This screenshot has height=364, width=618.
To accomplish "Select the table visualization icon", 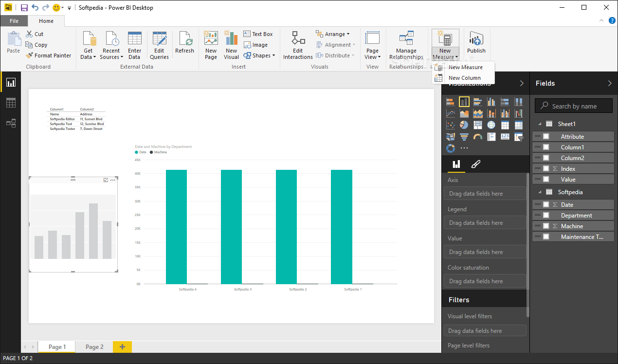I will tap(505, 125).
